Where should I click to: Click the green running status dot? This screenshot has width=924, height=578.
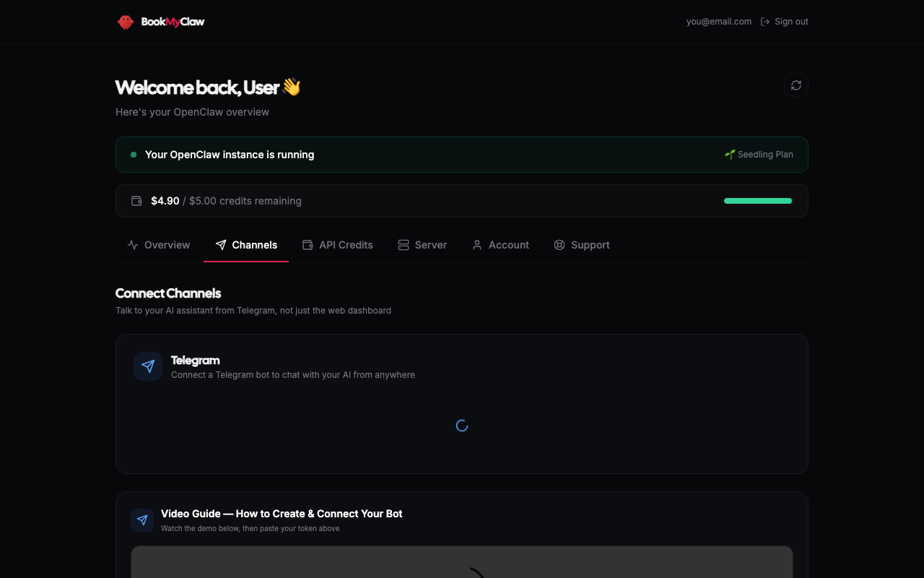coord(133,154)
